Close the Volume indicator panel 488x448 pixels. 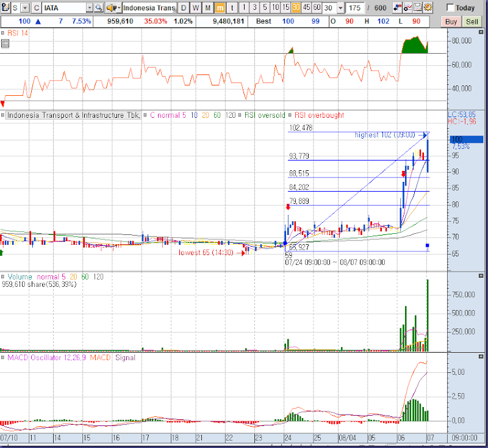coord(481,276)
